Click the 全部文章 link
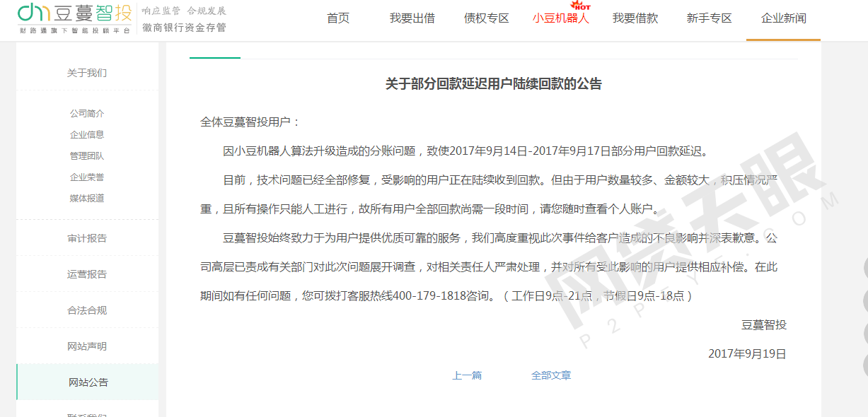 coord(551,375)
